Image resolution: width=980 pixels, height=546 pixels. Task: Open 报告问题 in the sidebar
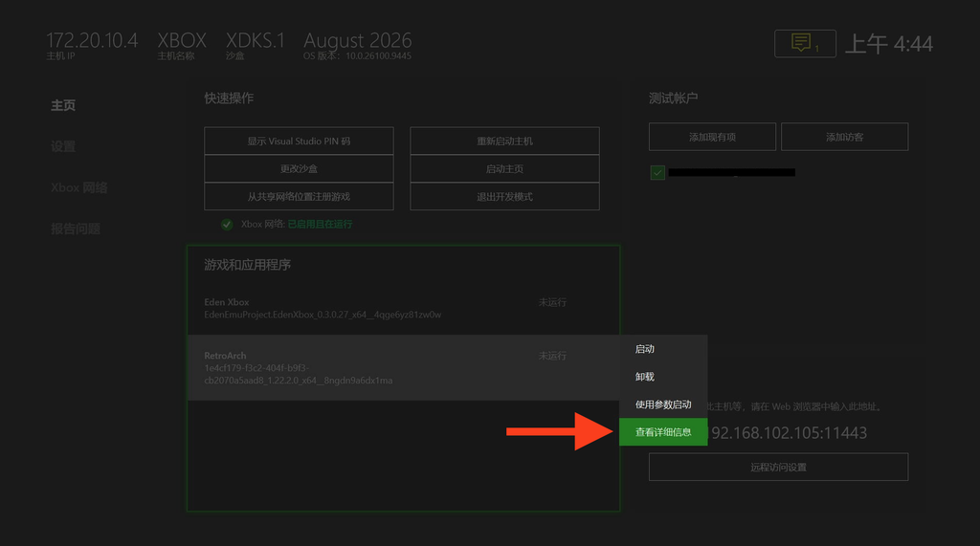[76, 229]
